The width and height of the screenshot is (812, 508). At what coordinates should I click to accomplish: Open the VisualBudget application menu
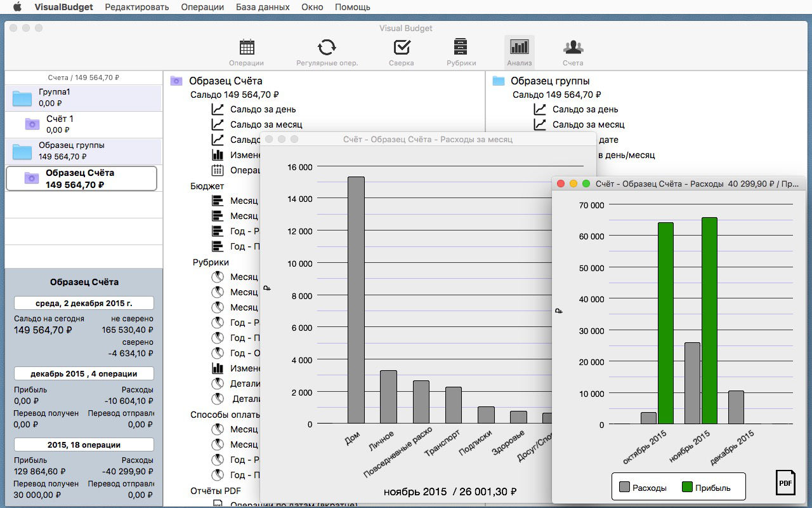tap(63, 7)
